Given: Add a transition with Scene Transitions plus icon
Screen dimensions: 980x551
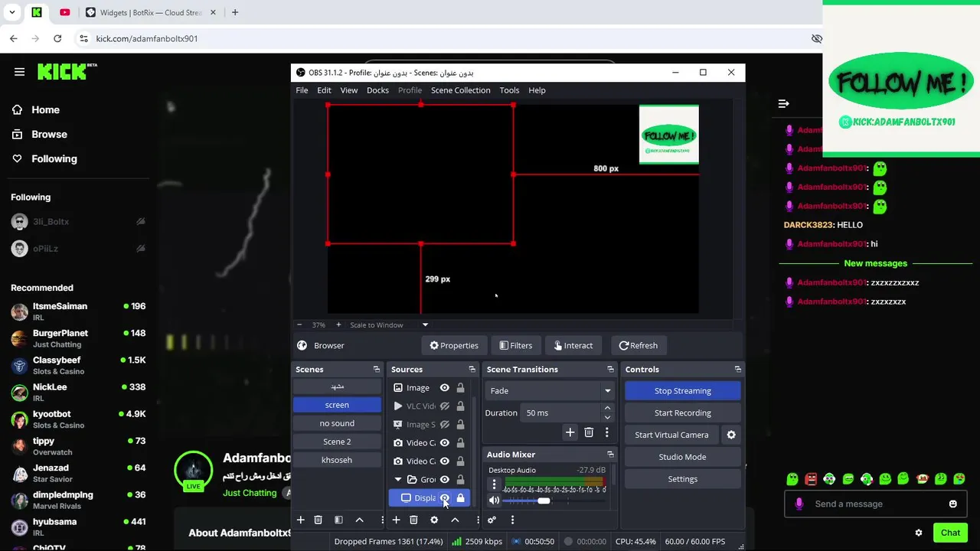Looking at the screenshot, I should (x=570, y=432).
